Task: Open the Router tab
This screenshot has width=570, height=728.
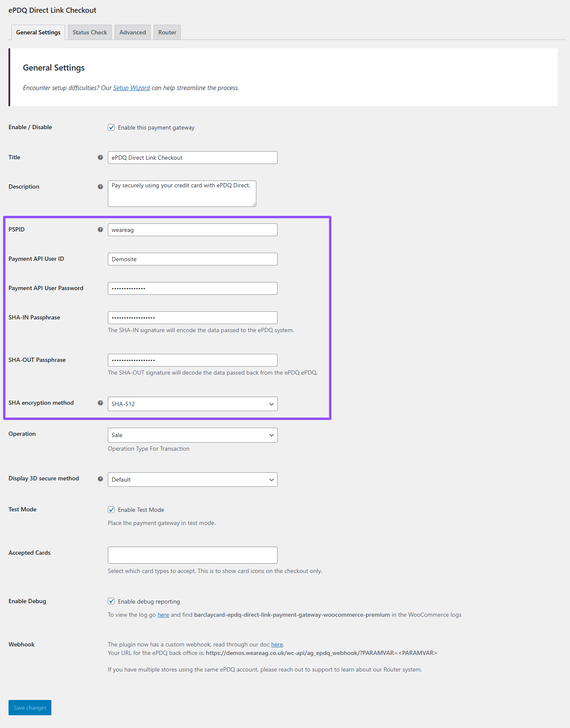Action: coord(167,32)
